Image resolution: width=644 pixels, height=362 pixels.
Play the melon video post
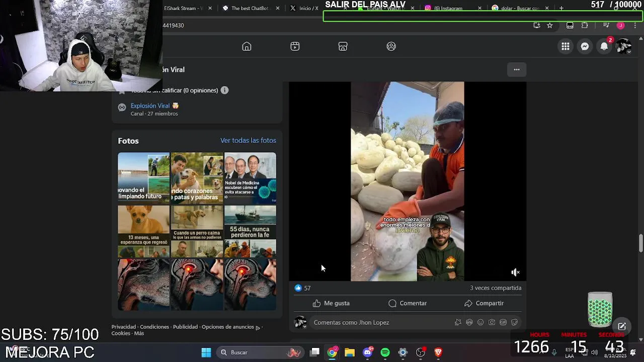408,181
